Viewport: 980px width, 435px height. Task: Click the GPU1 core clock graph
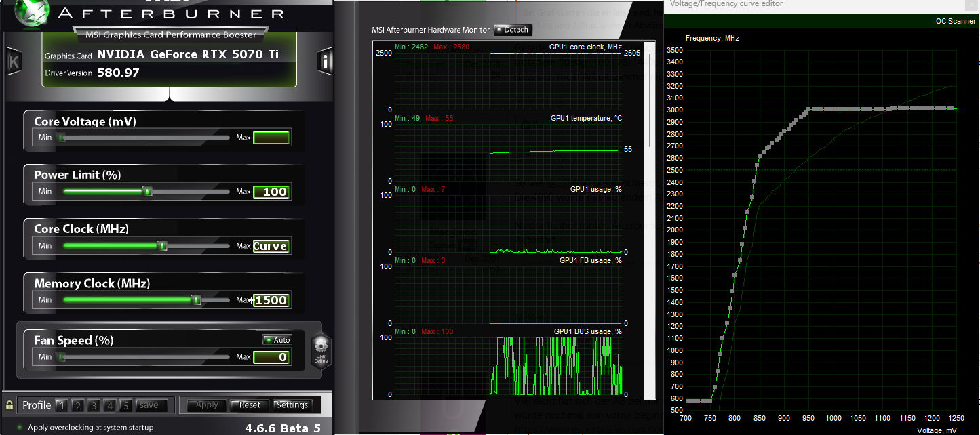click(508, 81)
